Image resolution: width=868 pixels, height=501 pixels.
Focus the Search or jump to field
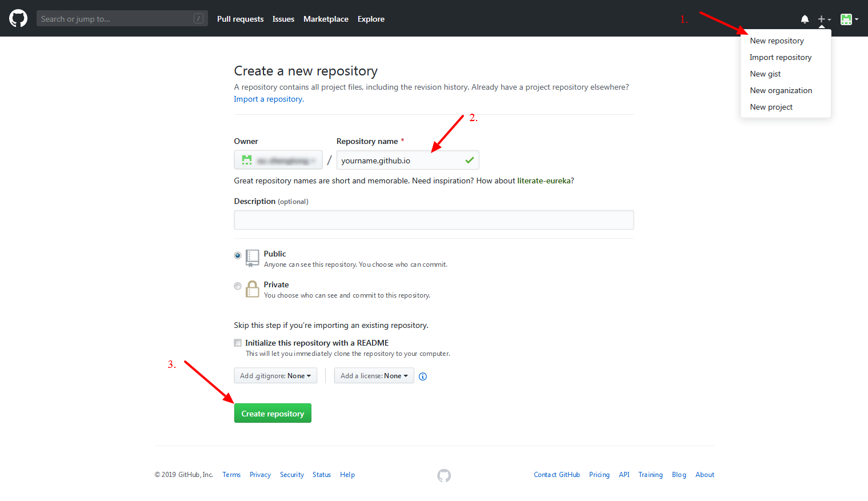(122, 18)
